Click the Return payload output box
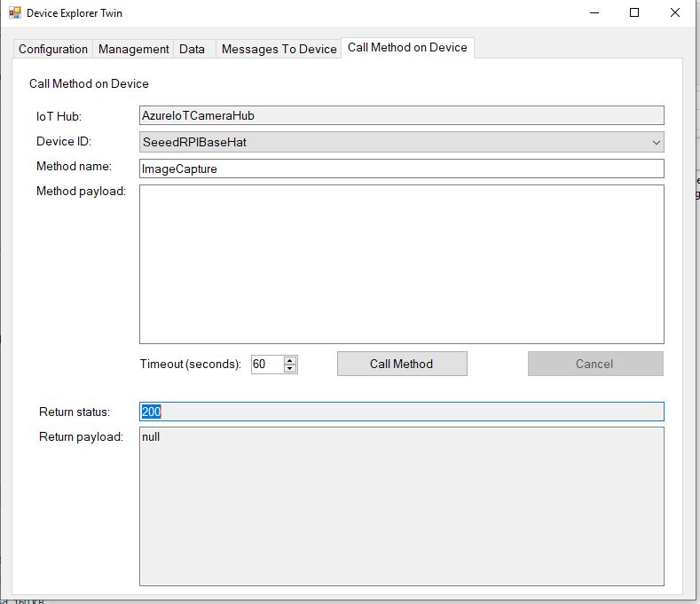 pyautogui.click(x=401, y=506)
